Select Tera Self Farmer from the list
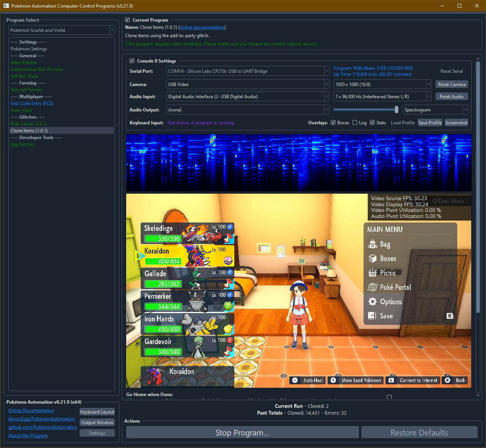The image size is (486, 448). coord(27,90)
